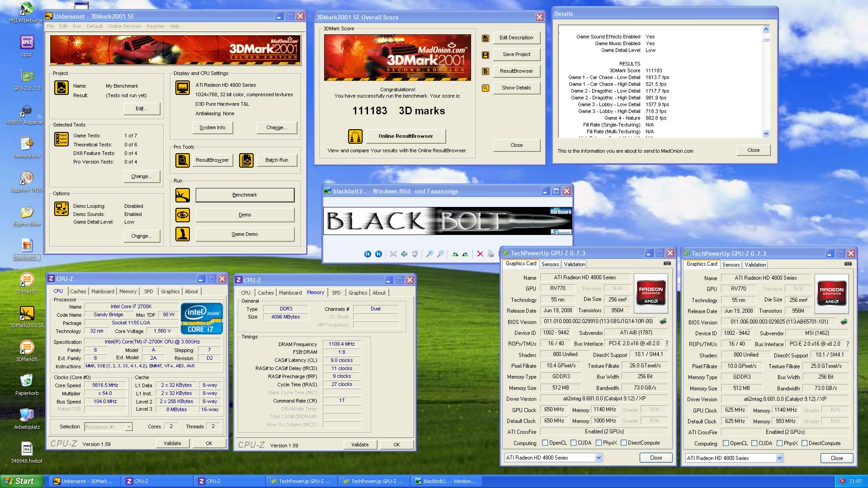
Task: Toggle OpenCL checkbox in right GPU-Z window
Action: tap(726, 443)
